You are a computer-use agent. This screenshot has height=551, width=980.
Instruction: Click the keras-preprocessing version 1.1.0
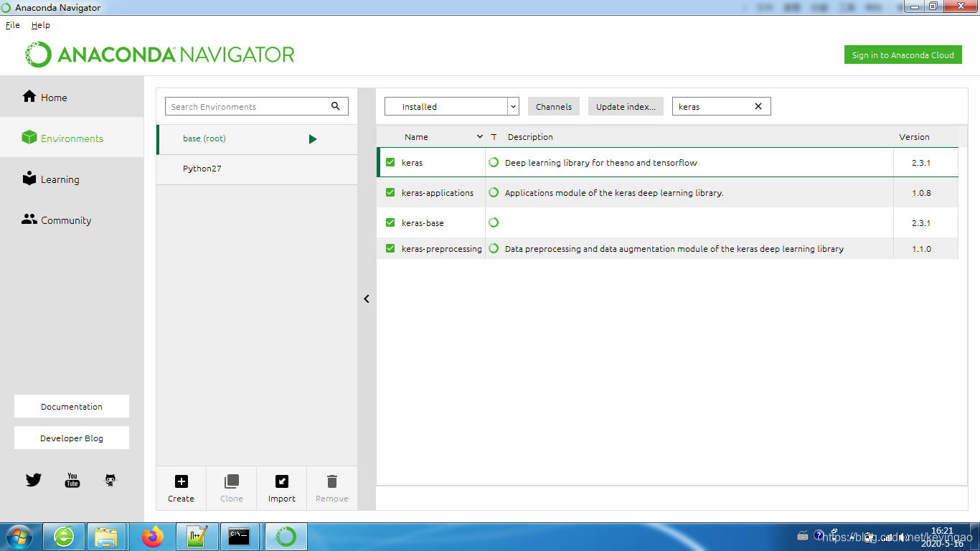pos(921,249)
